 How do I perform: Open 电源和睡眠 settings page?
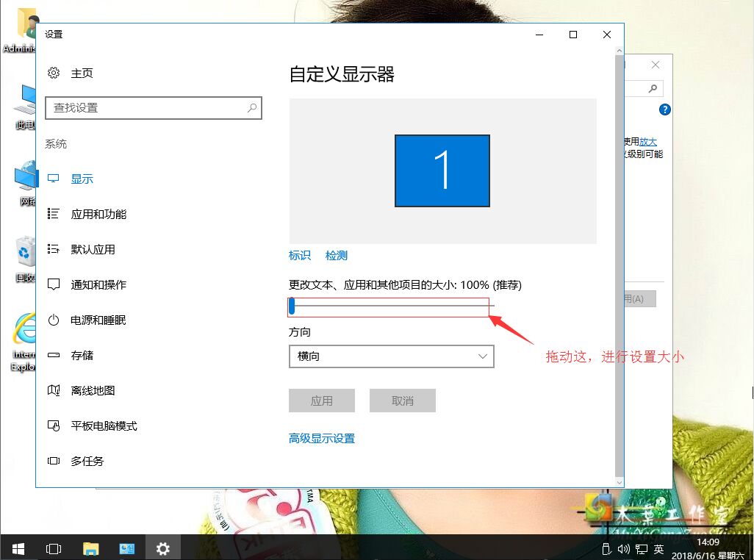tap(98, 320)
